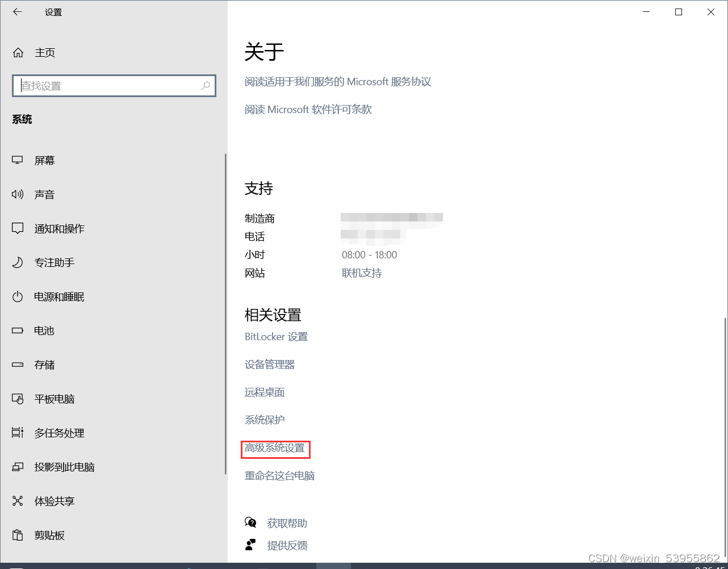
Task: Open 存储 settings
Action: pos(113,365)
